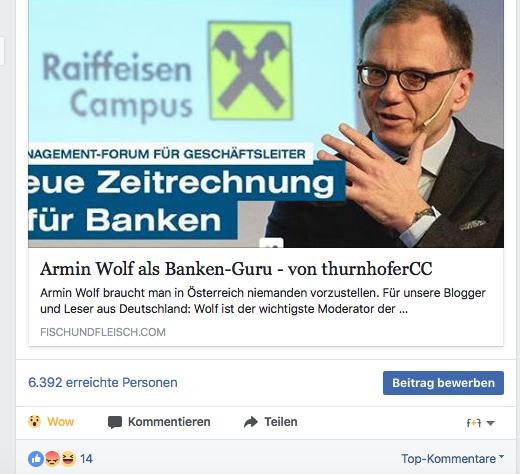Click the angry face reaction icon
This screenshot has width=520, height=474.
point(52,459)
